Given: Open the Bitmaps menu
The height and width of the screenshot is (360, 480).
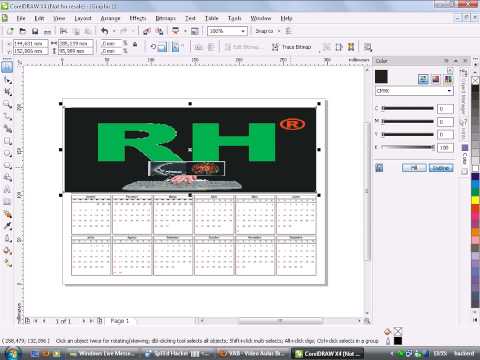Looking at the screenshot, I should point(166,18).
